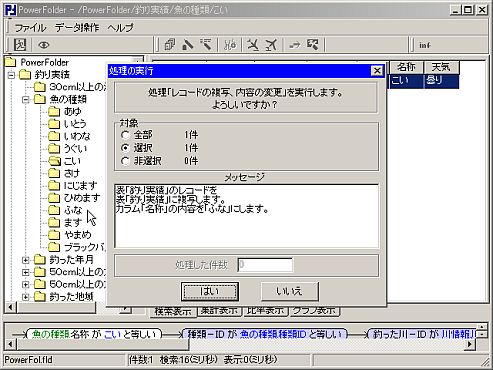Select the こい folder in tree
Screen dimensions: 493x370
[65, 161]
